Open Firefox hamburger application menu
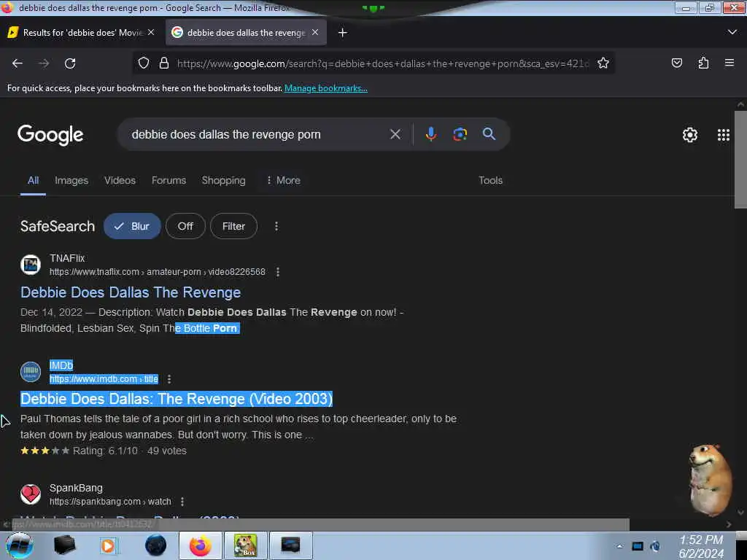 point(729,63)
